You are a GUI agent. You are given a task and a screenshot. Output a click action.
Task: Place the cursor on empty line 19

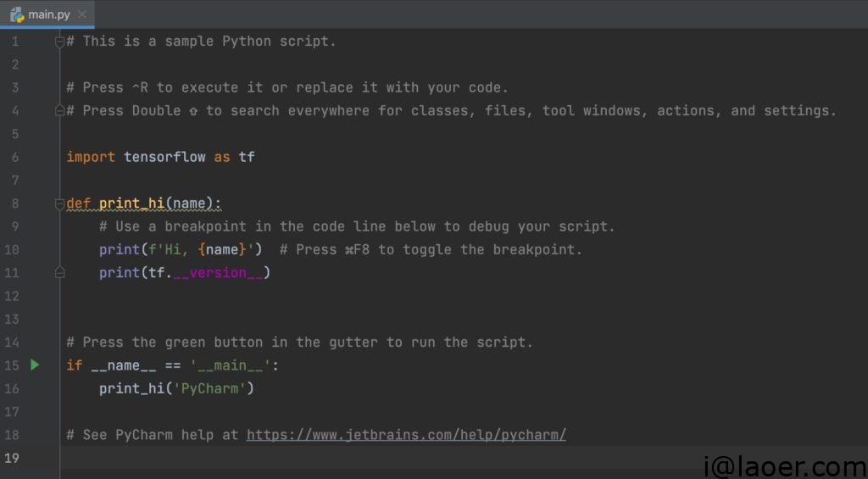tap(339, 458)
